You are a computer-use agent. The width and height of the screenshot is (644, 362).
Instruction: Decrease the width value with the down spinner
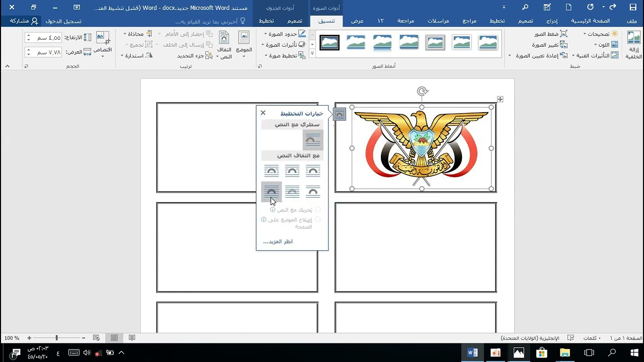click(x=28, y=54)
